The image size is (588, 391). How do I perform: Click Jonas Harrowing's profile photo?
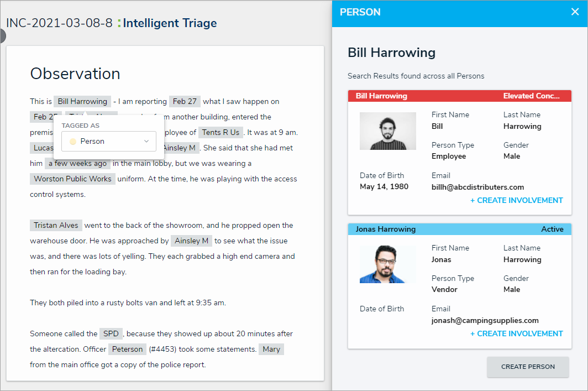coord(387,264)
